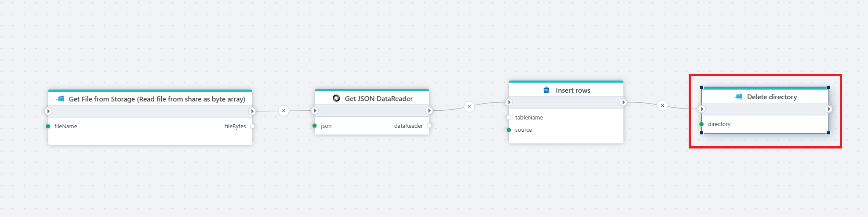This screenshot has height=217, width=868.
Task: Remove connection between Get JSON and Insert rows
Action: 469,106
